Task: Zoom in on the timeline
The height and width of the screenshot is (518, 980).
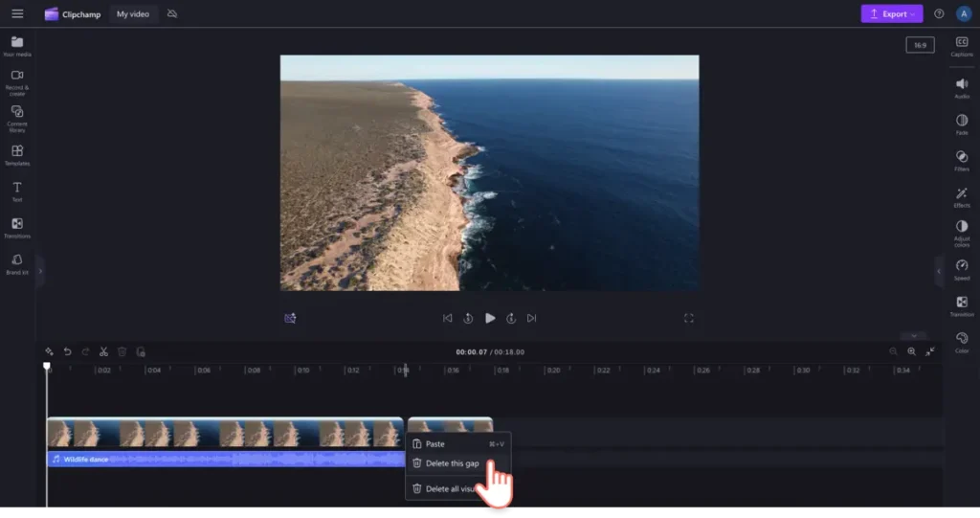Action: pos(911,351)
